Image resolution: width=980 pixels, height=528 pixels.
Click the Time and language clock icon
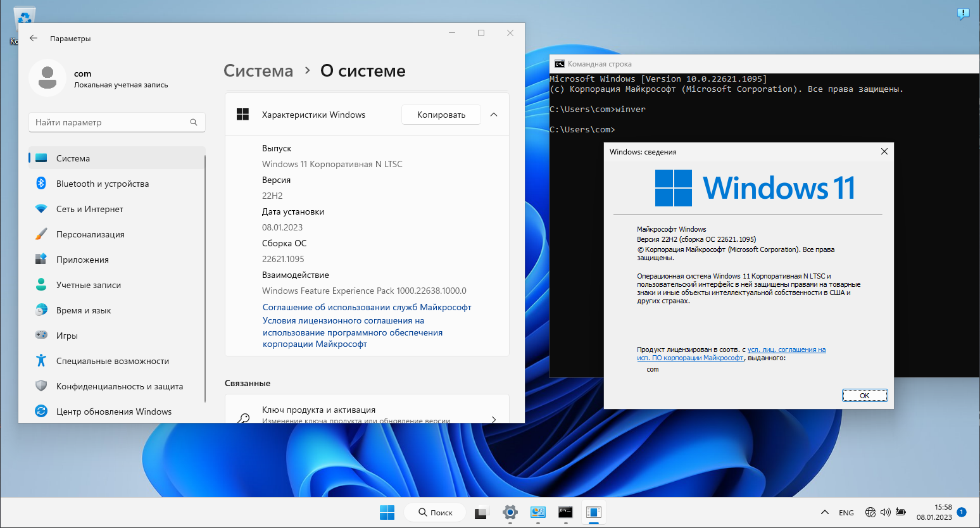coord(41,310)
